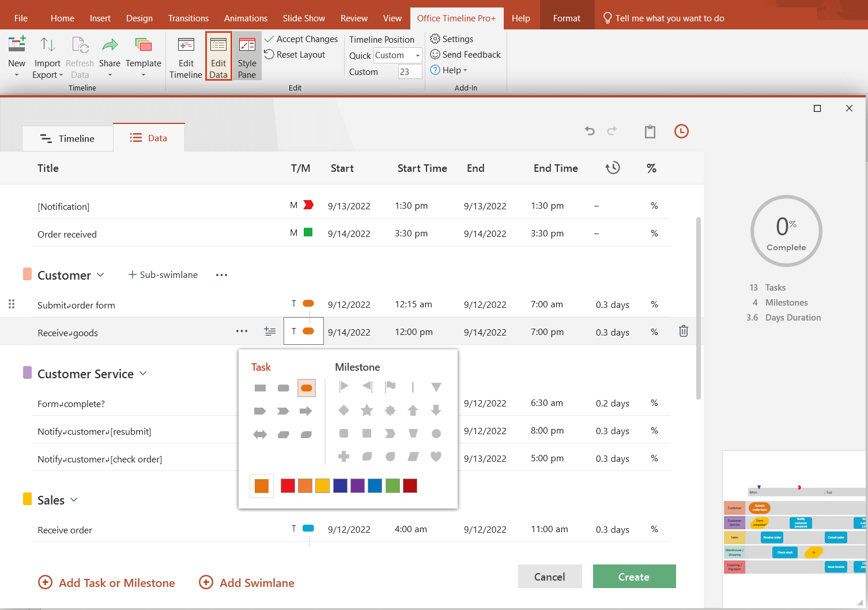Click the ellipsis icon next to Receive goods
The width and height of the screenshot is (868, 610).
click(241, 330)
